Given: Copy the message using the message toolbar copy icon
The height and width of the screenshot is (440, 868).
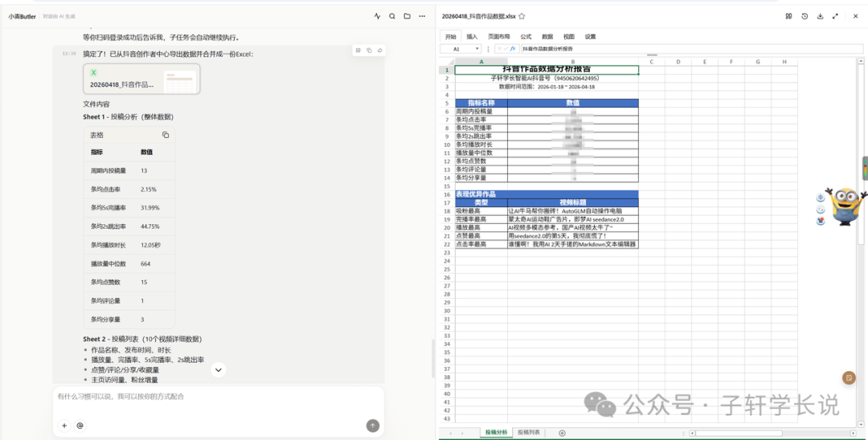Looking at the screenshot, I should coord(369,51).
